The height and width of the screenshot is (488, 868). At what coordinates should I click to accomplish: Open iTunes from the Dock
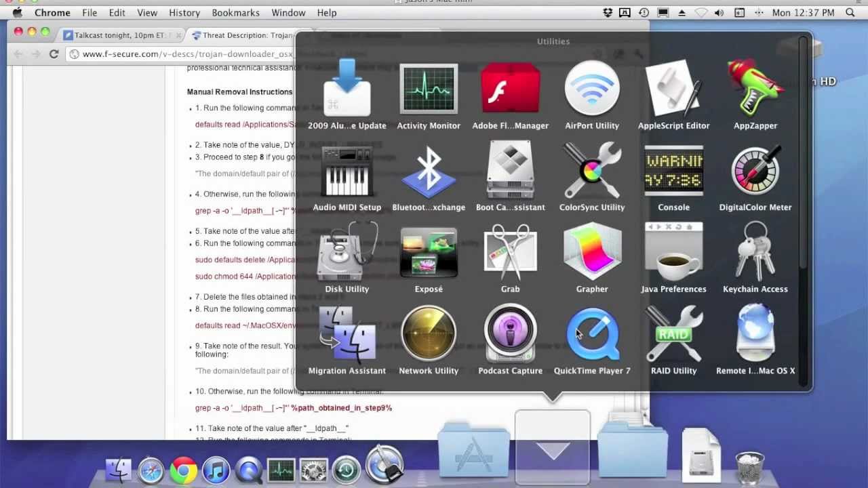tap(216, 470)
